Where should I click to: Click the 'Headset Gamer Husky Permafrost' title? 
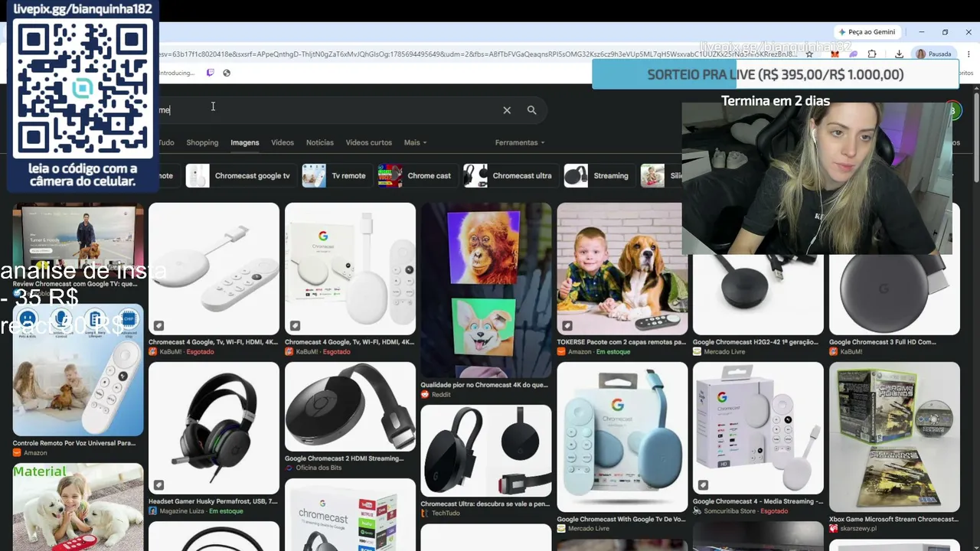[213, 501]
